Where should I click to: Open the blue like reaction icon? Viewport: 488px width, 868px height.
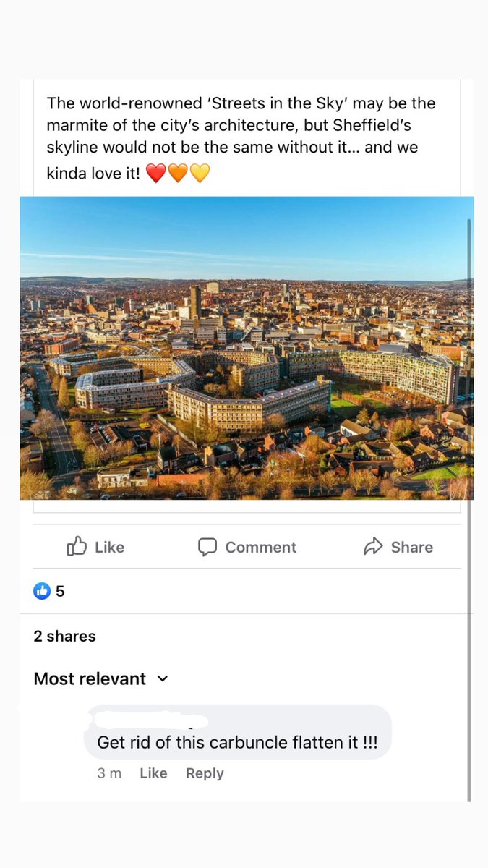point(42,591)
